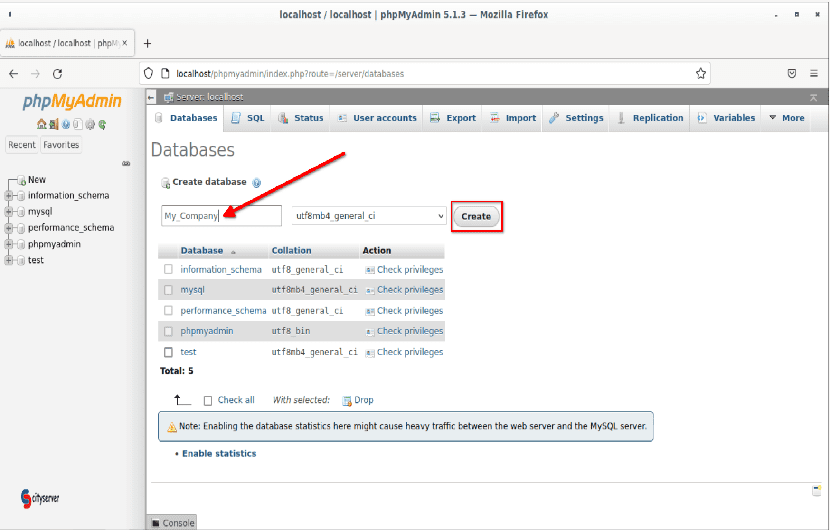Go back using Firefox back arrow
This screenshot has height=530, width=830.
click(14, 74)
